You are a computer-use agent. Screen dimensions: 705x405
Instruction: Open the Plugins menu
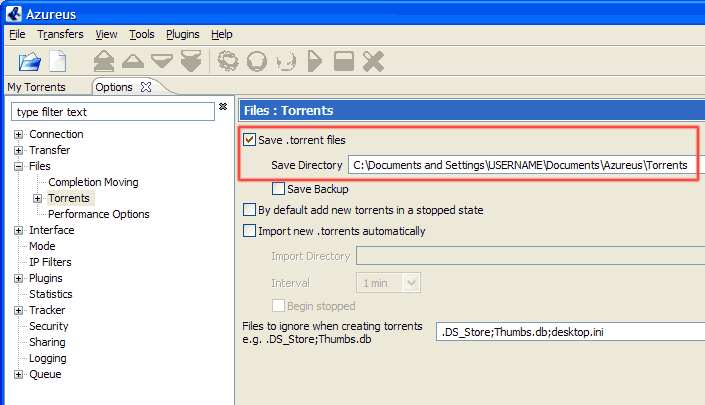coord(183,34)
